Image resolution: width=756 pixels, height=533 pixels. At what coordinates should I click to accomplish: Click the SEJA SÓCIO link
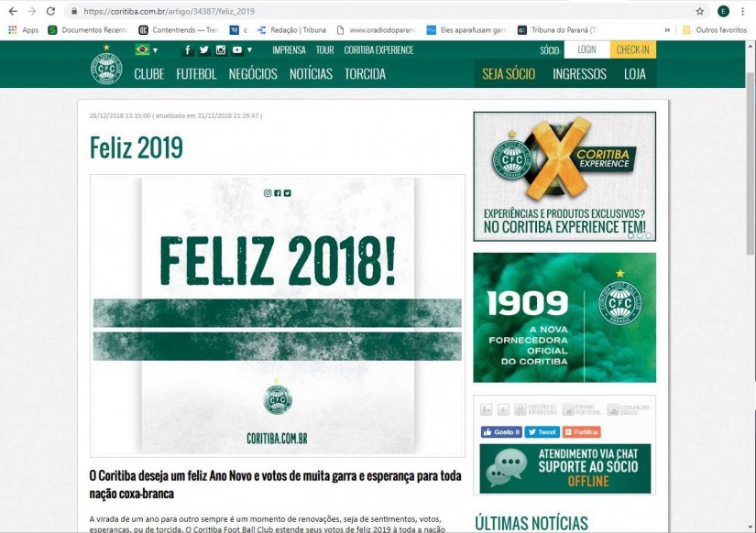[509, 74]
